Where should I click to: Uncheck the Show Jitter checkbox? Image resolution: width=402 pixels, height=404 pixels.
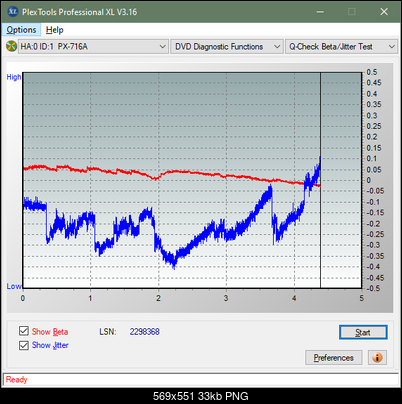point(24,345)
